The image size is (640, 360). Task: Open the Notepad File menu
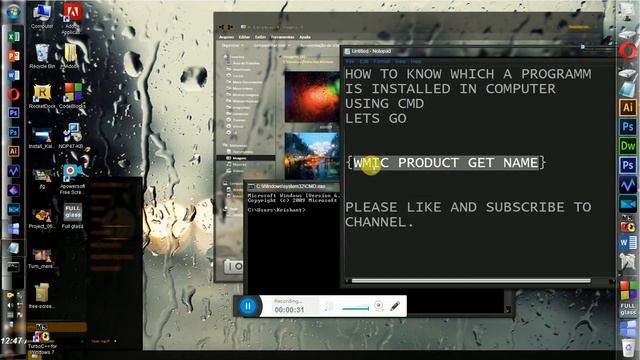pyautogui.click(x=350, y=62)
